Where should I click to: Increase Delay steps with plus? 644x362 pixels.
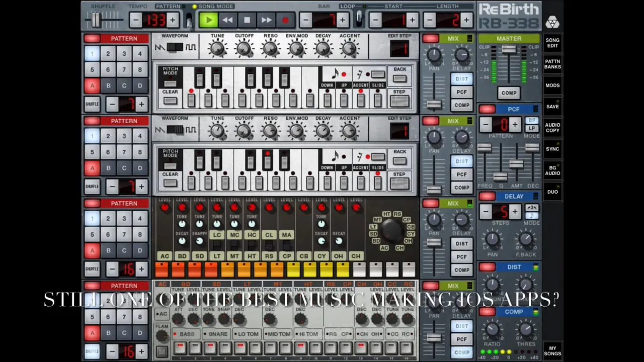(515, 212)
